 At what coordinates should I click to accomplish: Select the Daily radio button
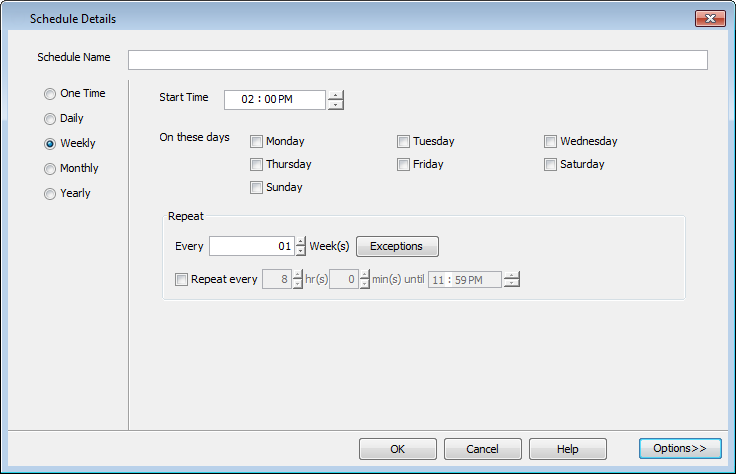50,119
